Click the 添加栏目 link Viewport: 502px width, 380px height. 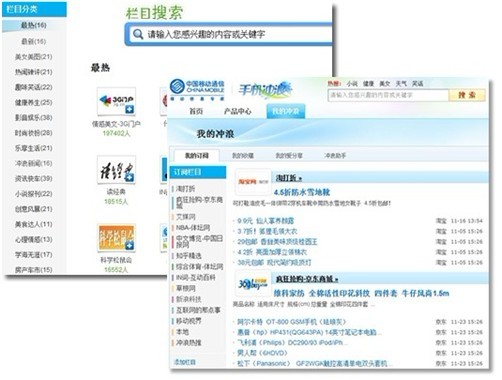click(185, 362)
